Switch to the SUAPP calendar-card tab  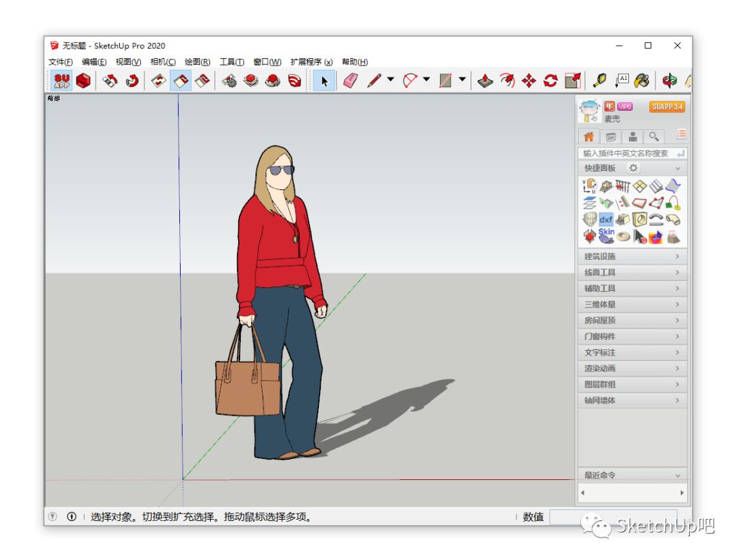611,137
